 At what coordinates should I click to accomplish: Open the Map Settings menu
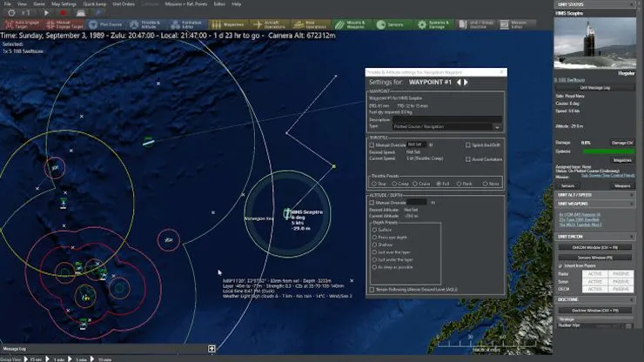coord(64,4)
